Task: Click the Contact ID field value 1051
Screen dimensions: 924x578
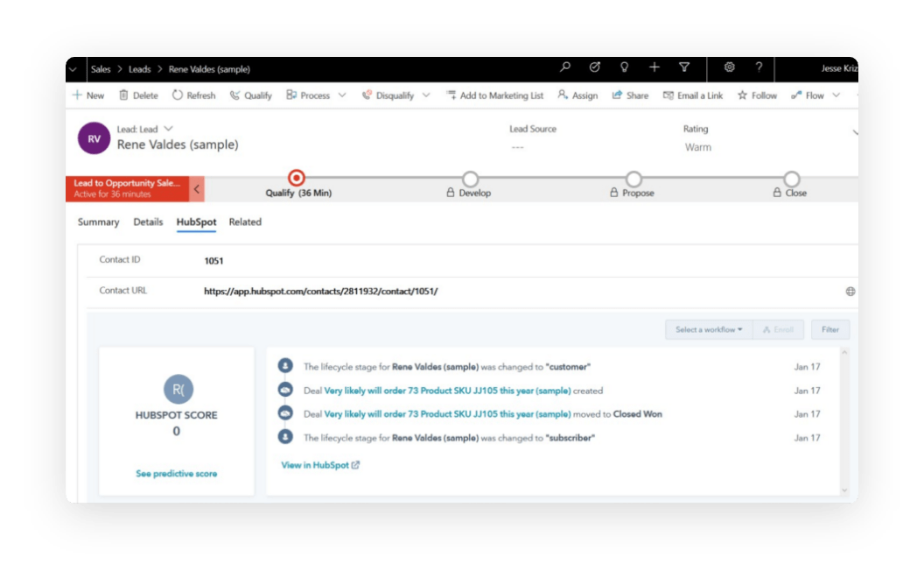Action: [213, 261]
